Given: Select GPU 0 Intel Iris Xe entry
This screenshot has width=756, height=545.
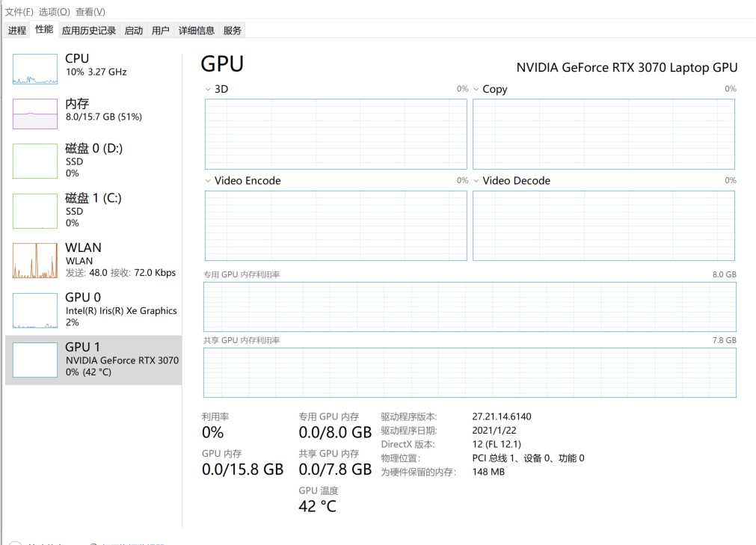Looking at the screenshot, I should 93,310.
